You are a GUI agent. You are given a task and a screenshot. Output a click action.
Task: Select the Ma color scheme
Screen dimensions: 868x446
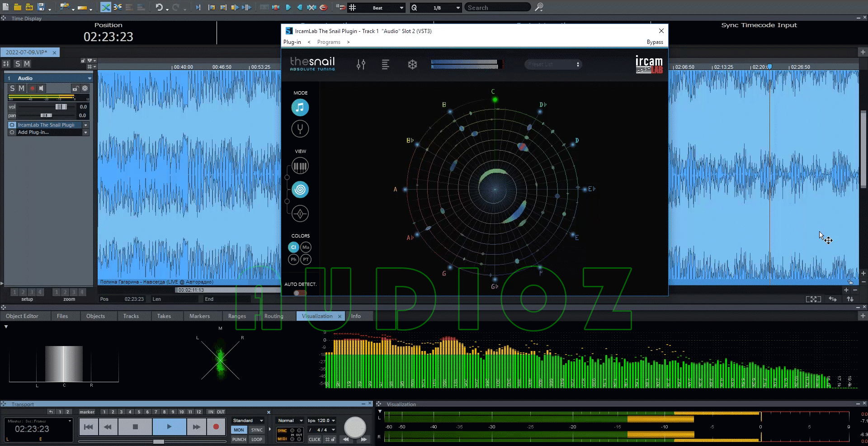(x=306, y=247)
